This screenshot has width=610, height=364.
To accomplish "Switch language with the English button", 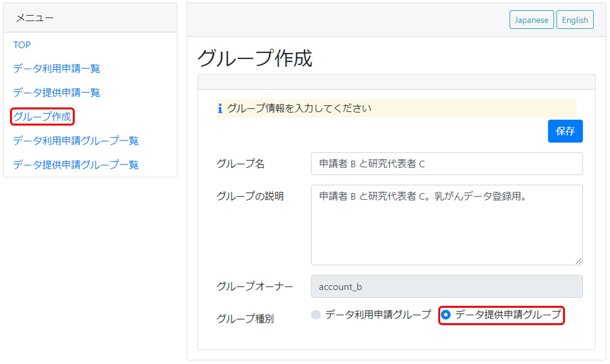I will (x=575, y=20).
